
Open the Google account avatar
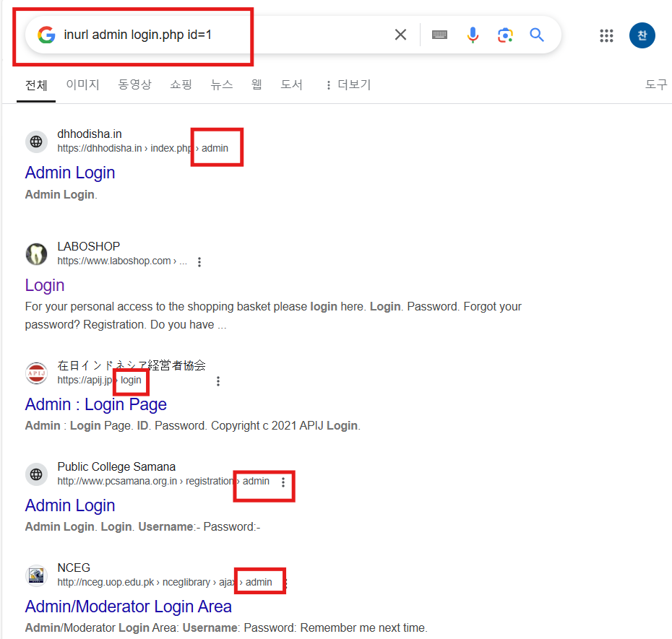[642, 35]
